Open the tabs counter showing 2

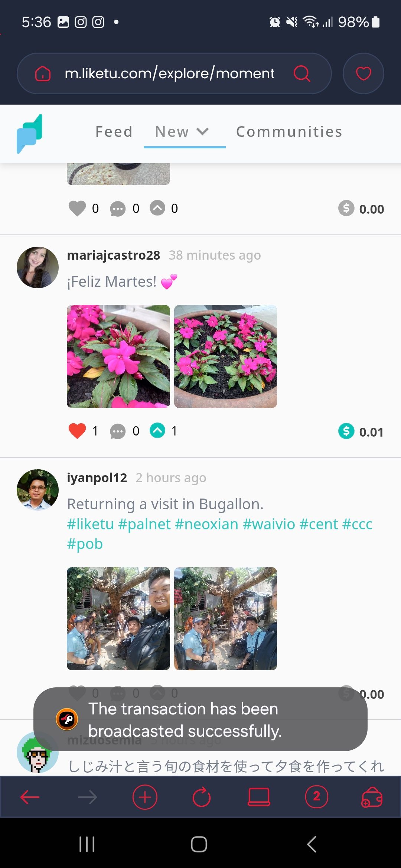pos(316,796)
